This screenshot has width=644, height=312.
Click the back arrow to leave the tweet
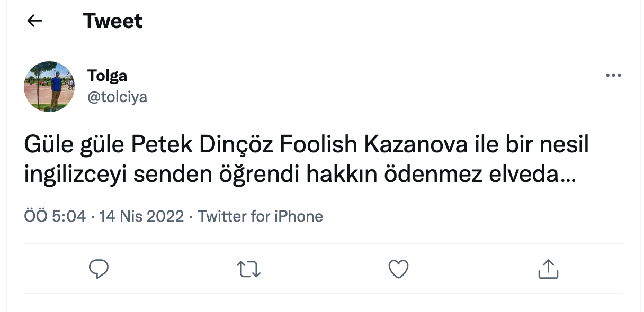[x=34, y=21]
